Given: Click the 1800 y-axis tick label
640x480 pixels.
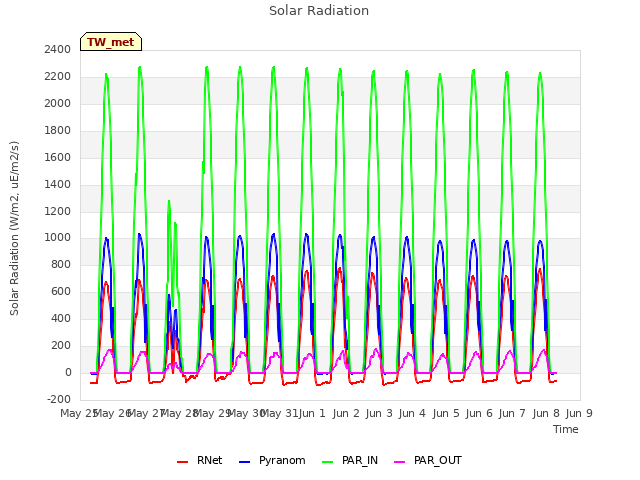Looking at the screenshot, I should [58, 130].
